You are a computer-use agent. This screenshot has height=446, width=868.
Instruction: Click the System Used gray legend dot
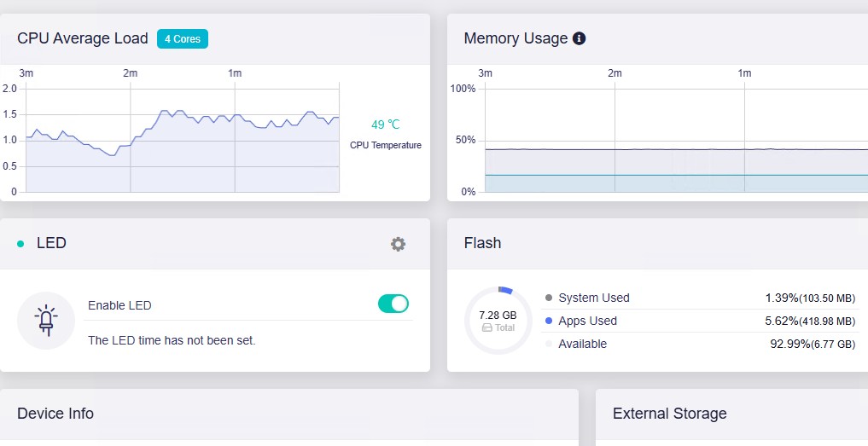549,298
